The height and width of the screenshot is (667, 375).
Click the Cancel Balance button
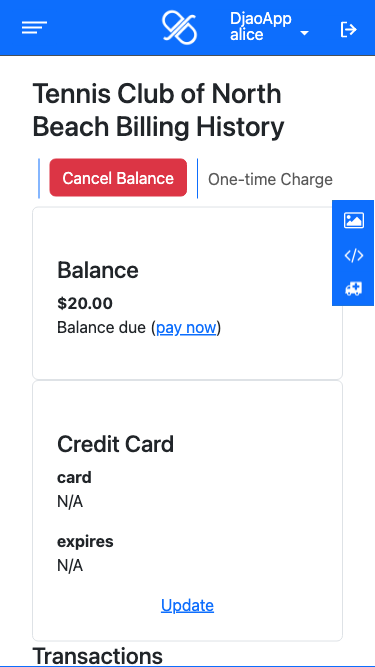click(x=118, y=178)
